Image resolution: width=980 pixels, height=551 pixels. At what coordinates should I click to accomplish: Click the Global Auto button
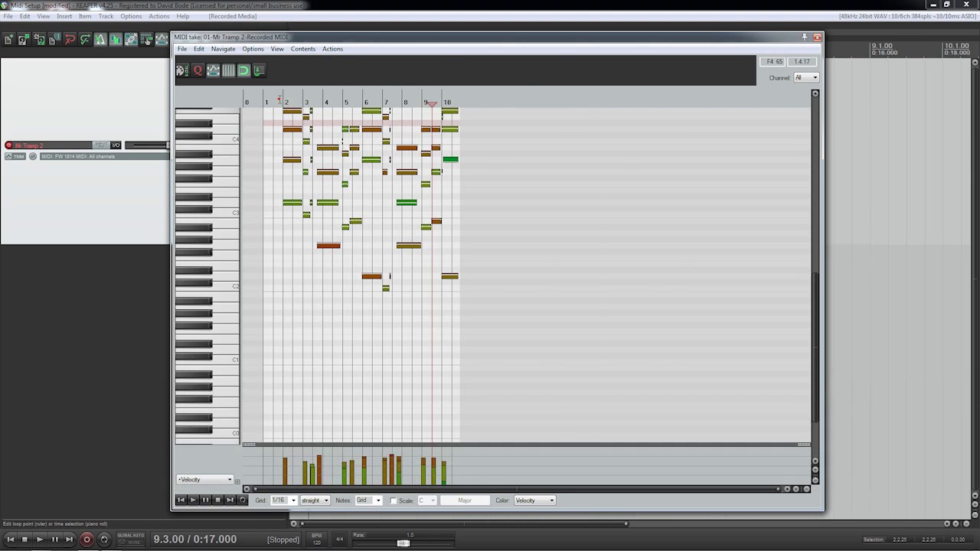130,539
